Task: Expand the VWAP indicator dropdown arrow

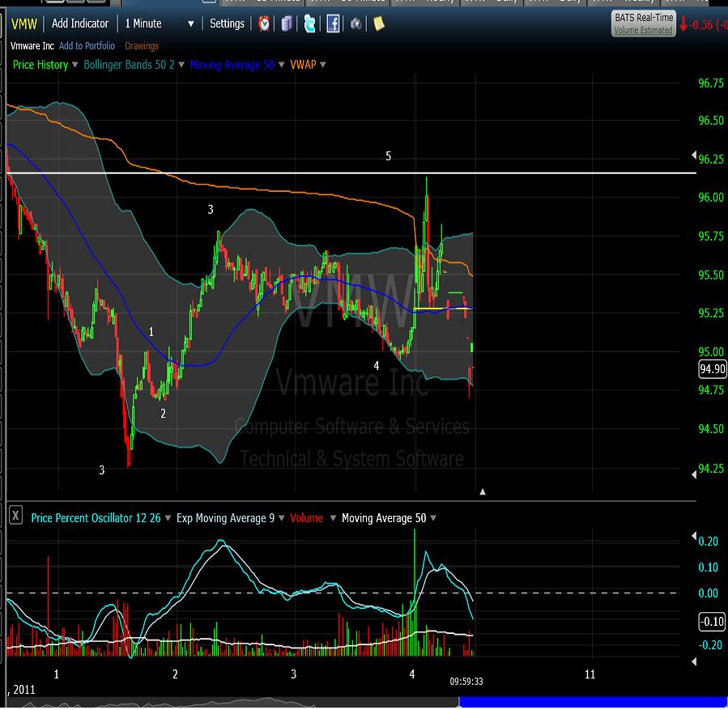Action: point(322,65)
